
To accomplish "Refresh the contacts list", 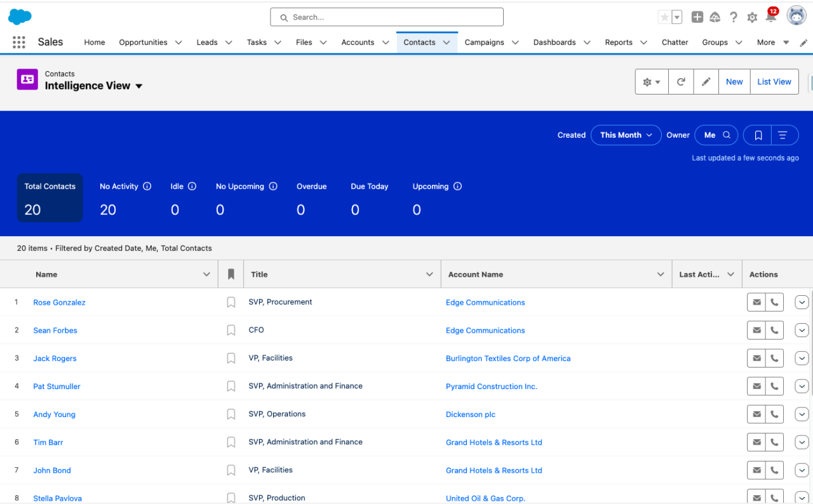I will point(681,82).
